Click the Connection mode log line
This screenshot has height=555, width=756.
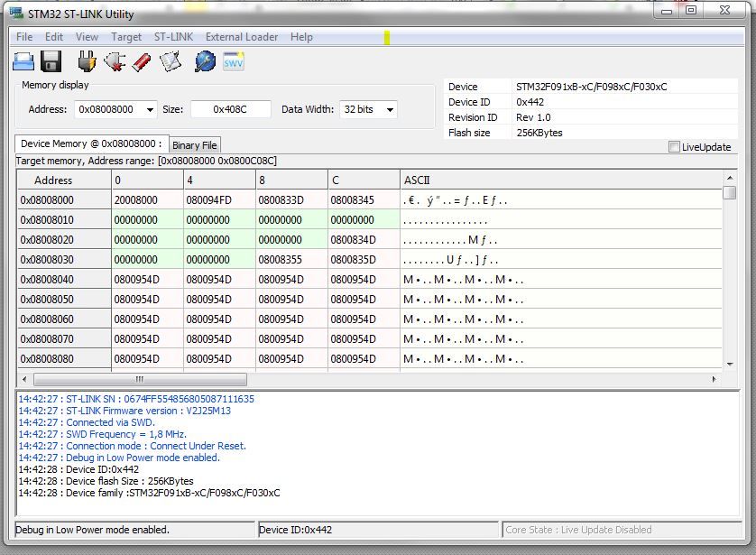(132, 446)
